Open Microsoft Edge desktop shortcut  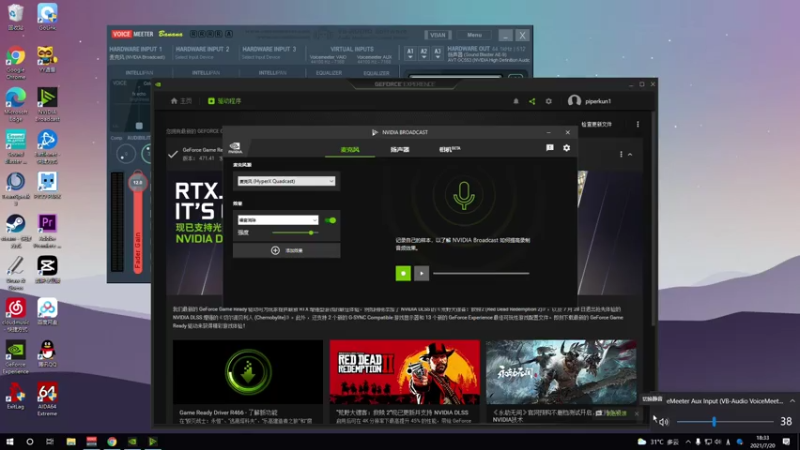point(16,104)
